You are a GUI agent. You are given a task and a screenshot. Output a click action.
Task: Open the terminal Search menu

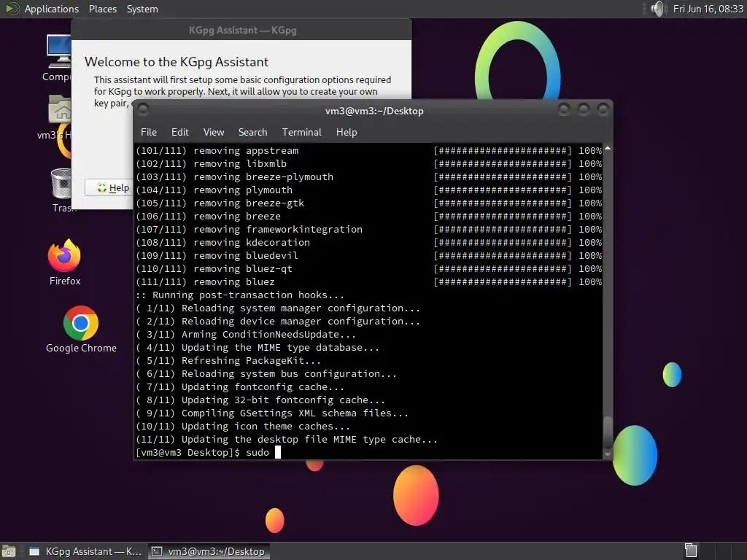[252, 133]
